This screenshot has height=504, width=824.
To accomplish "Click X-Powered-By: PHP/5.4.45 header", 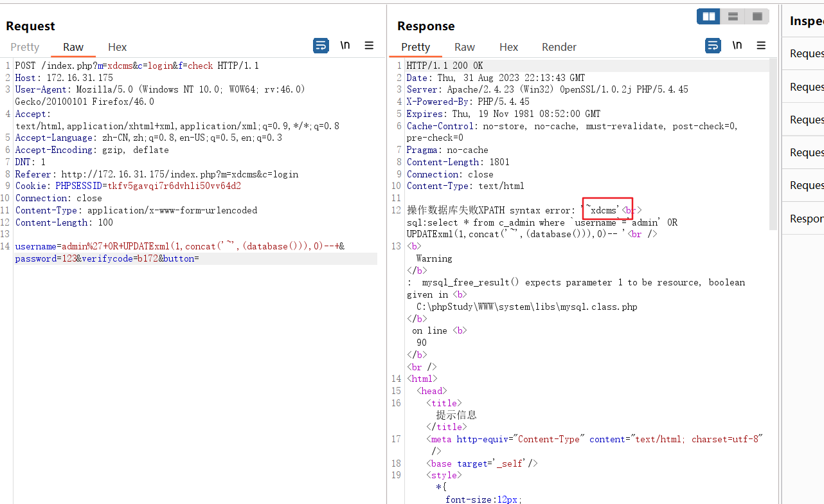I will [469, 102].
